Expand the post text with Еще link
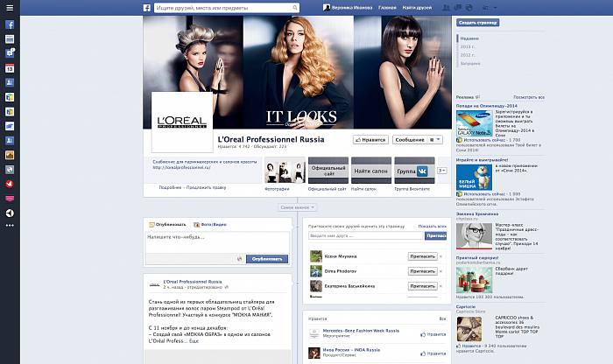 click(x=194, y=341)
